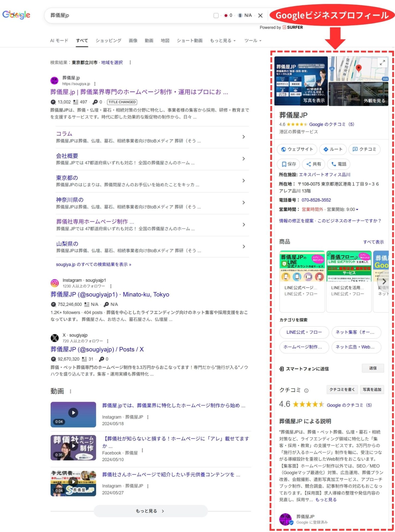The height and width of the screenshot is (532, 395).
Task: Expand the もっと見る dropdown in the tab bar
Action: 223,41
